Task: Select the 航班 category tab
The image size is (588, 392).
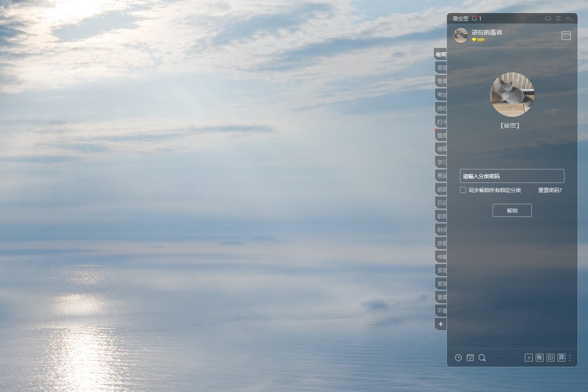Action: [441, 216]
